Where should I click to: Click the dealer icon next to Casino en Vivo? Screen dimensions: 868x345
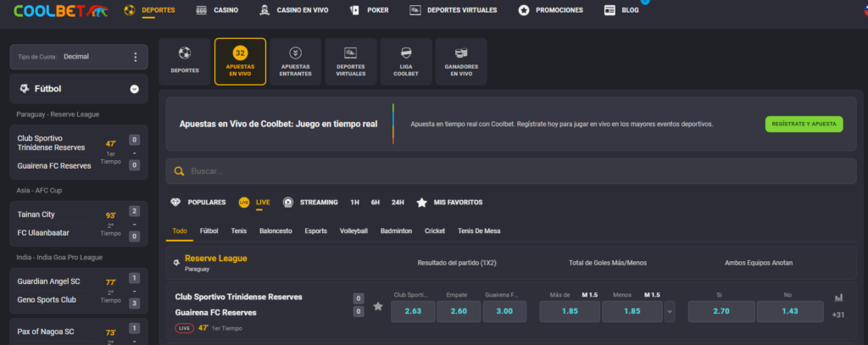coord(264,10)
